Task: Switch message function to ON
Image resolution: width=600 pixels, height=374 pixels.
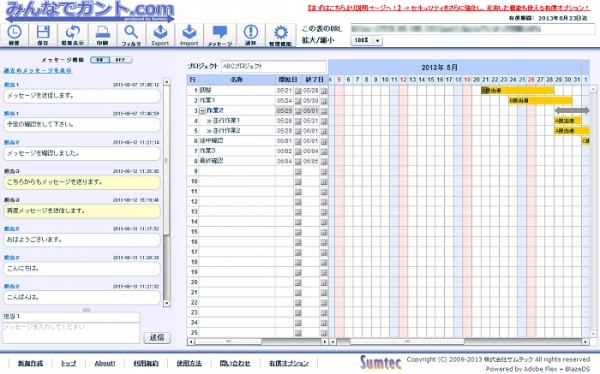Action: [x=100, y=60]
